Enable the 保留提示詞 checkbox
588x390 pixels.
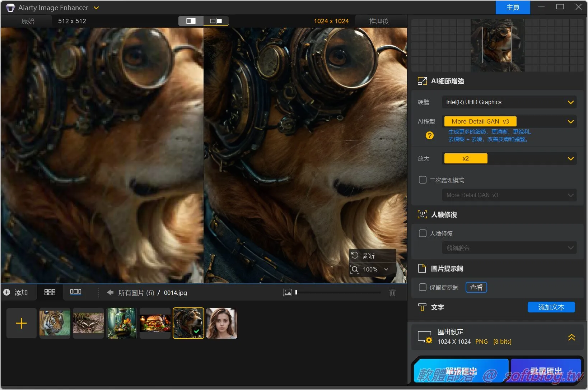pos(423,287)
